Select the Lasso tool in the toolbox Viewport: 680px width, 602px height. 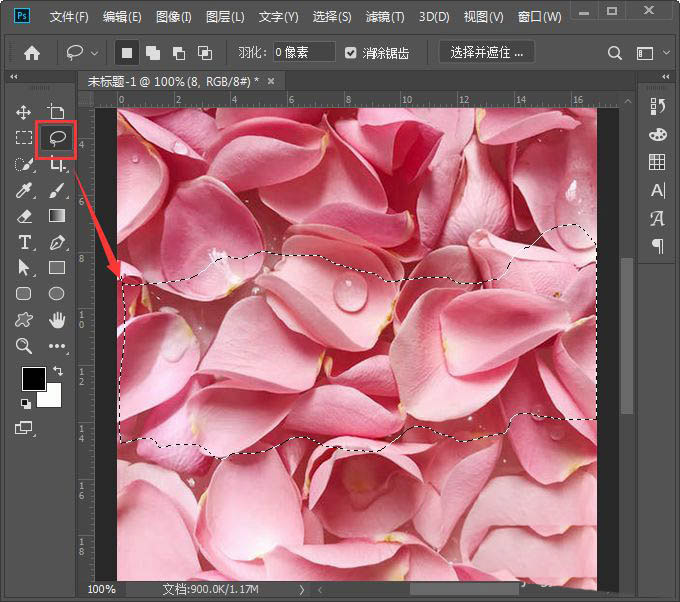click(x=56, y=138)
